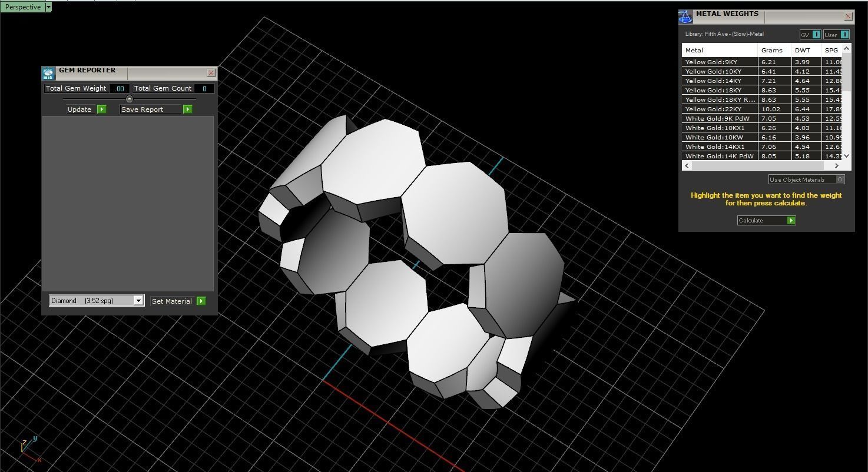Click the metal table scroll-right arrow
Screen dimensions: 868x472
tap(837, 166)
